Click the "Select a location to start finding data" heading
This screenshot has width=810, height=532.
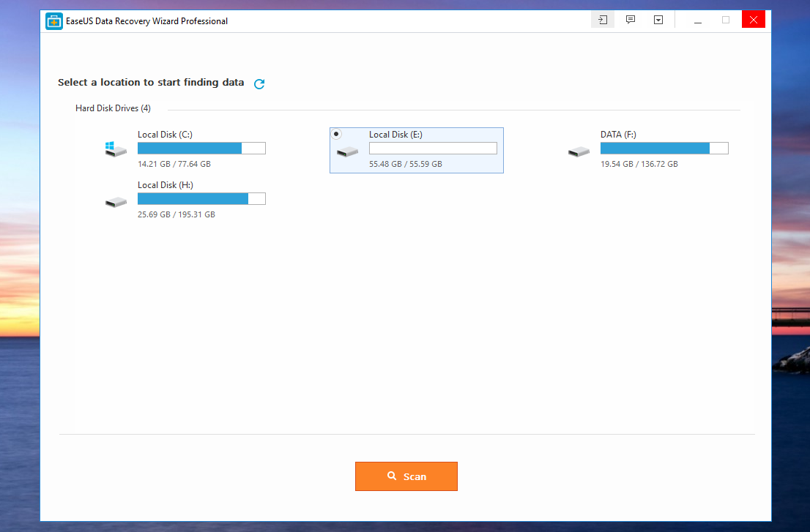[151, 83]
